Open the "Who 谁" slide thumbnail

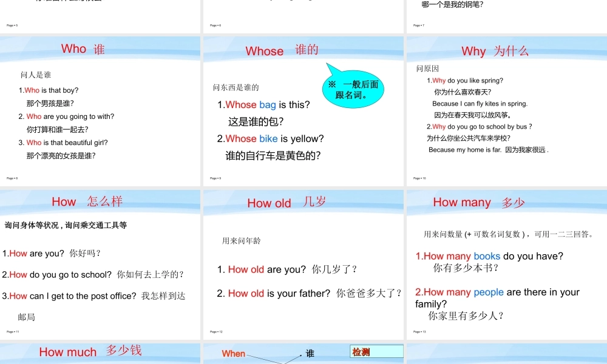100,111
